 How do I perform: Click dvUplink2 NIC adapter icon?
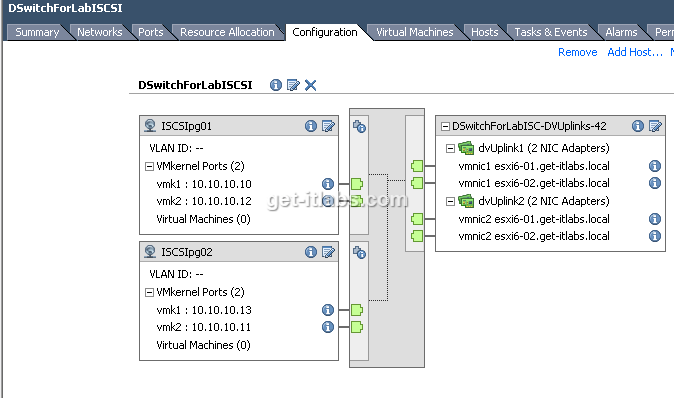click(466, 201)
